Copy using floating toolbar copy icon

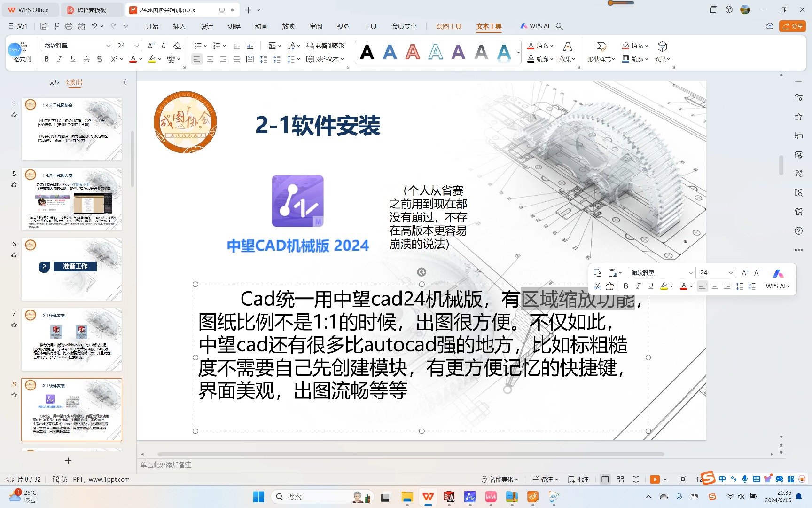598,273
